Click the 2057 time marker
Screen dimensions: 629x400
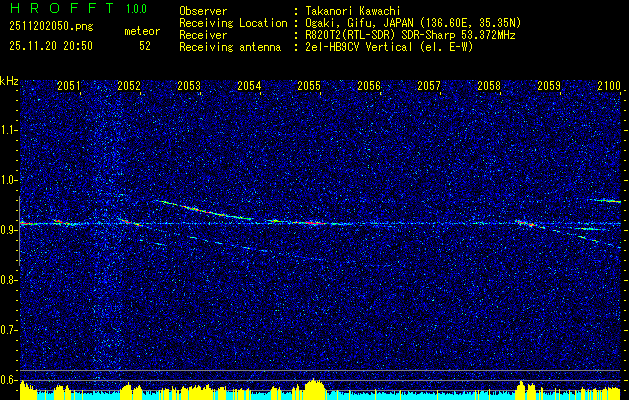429,85
